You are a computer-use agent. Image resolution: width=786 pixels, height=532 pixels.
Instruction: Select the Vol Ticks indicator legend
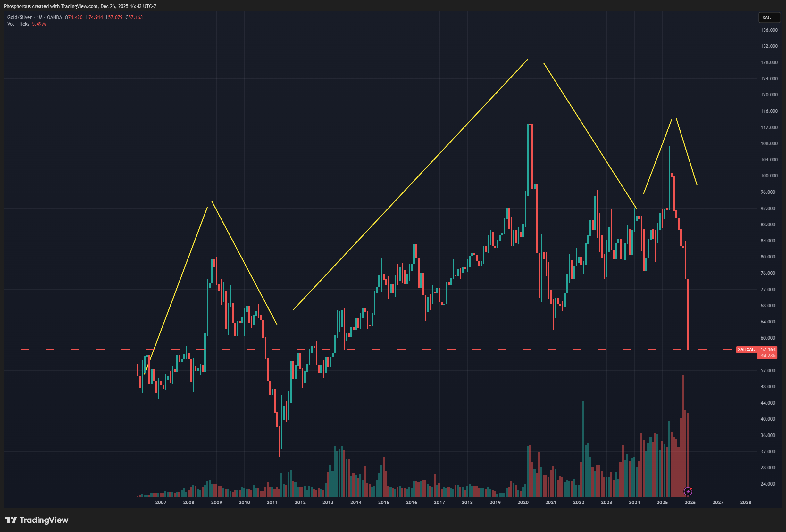coord(18,24)
